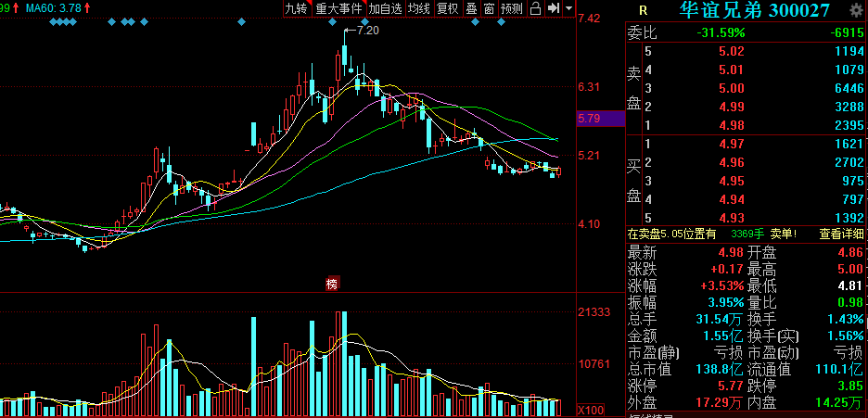Screen dimensions: 868x418
Task: Click the red 榜 badge
Action: point(332,285)
